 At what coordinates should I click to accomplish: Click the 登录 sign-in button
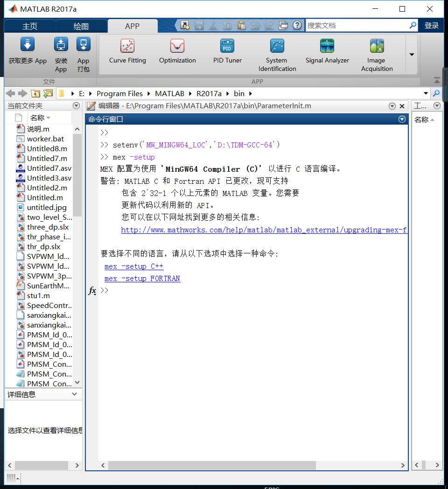pos(432,26)
